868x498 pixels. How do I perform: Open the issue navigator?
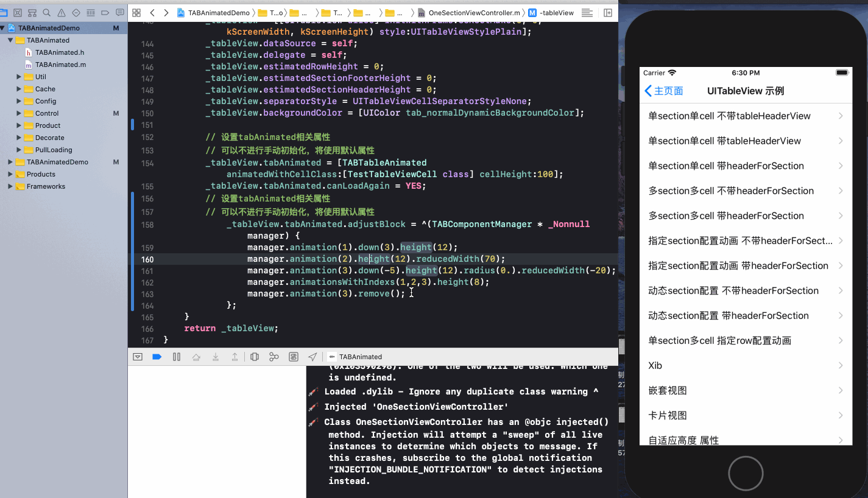(x=62, y=13)
